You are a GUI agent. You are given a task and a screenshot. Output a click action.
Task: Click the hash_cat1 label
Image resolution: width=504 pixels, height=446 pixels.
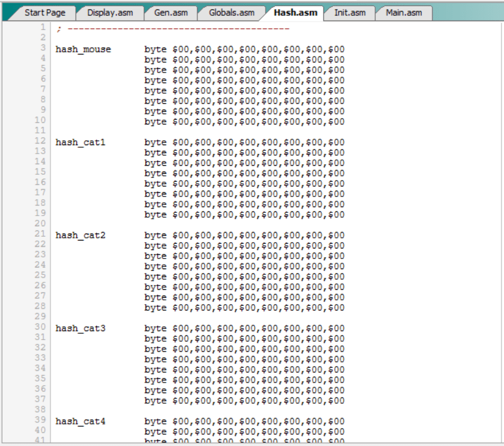(x=80, y=142)
